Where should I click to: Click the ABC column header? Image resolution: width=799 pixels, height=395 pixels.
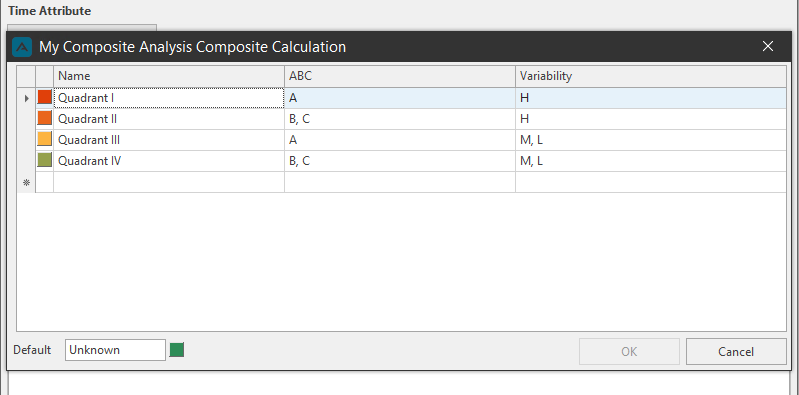[x=400, y=76]
